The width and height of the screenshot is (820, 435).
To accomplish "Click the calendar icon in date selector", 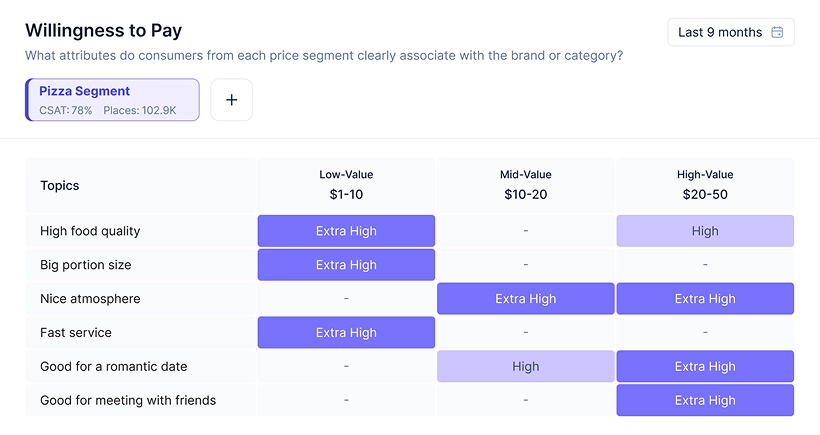I will [x=778, y=32].
